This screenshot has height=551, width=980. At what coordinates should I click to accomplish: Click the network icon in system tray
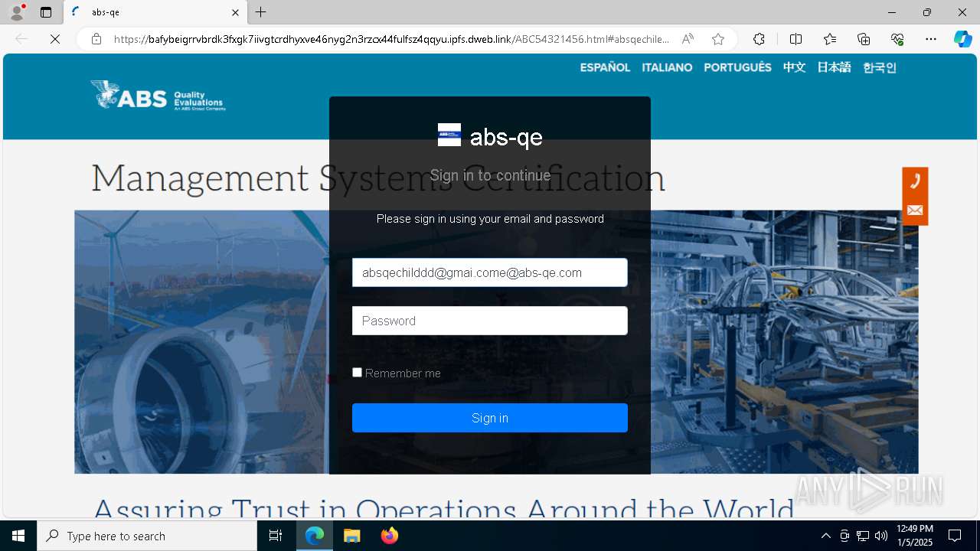[863, 536]
